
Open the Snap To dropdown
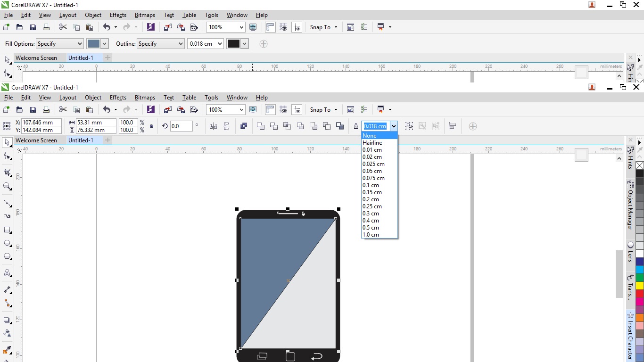tap(323, 109)
